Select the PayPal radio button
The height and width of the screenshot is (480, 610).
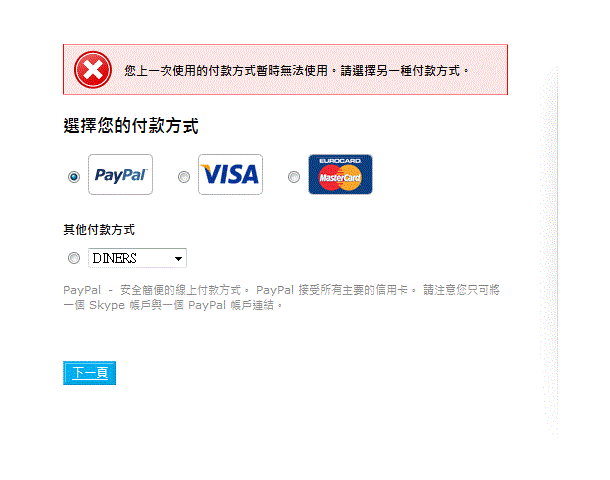point(74,177)
